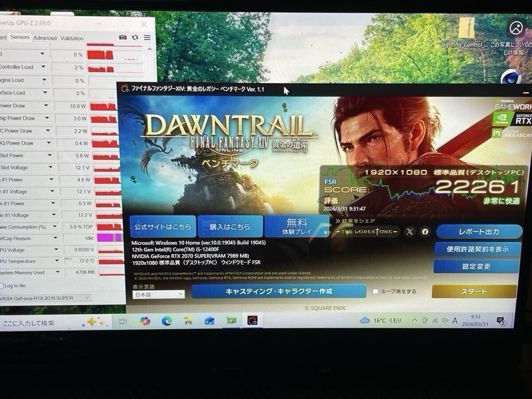532x399 pixels.
Task: Click the volume speaker tray icon
Action: (444, 321)
